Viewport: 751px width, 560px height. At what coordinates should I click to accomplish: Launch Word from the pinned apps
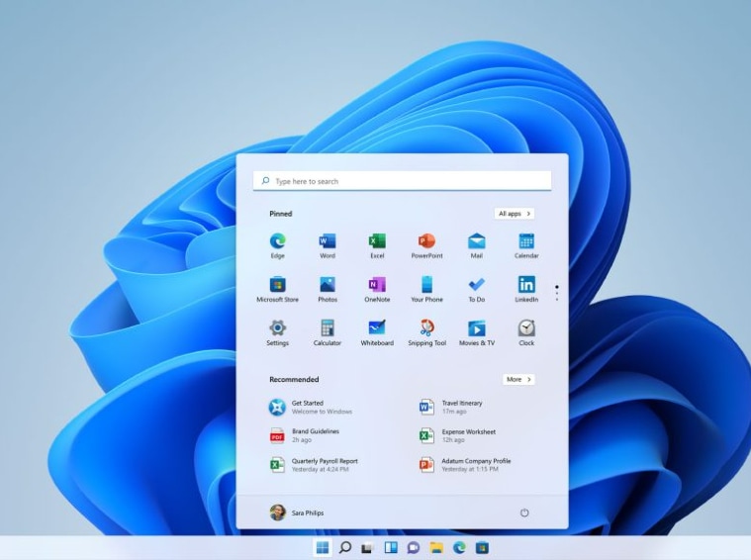coord(328,245)
